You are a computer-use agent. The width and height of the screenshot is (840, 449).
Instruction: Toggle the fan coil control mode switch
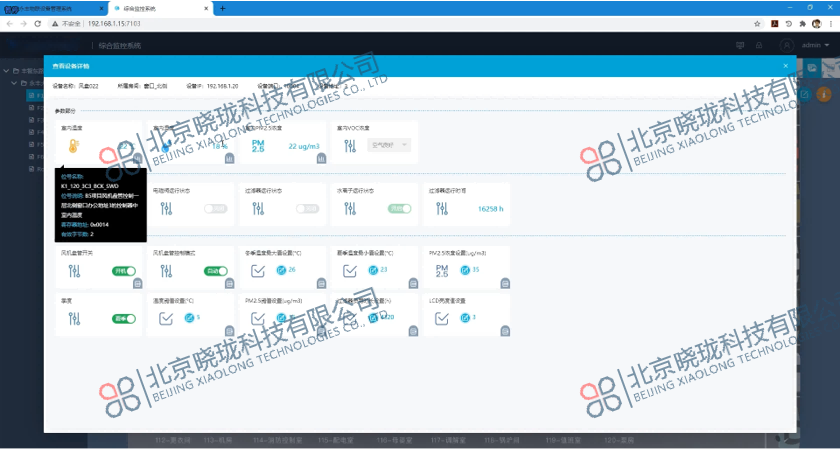[x=215, y=271]
